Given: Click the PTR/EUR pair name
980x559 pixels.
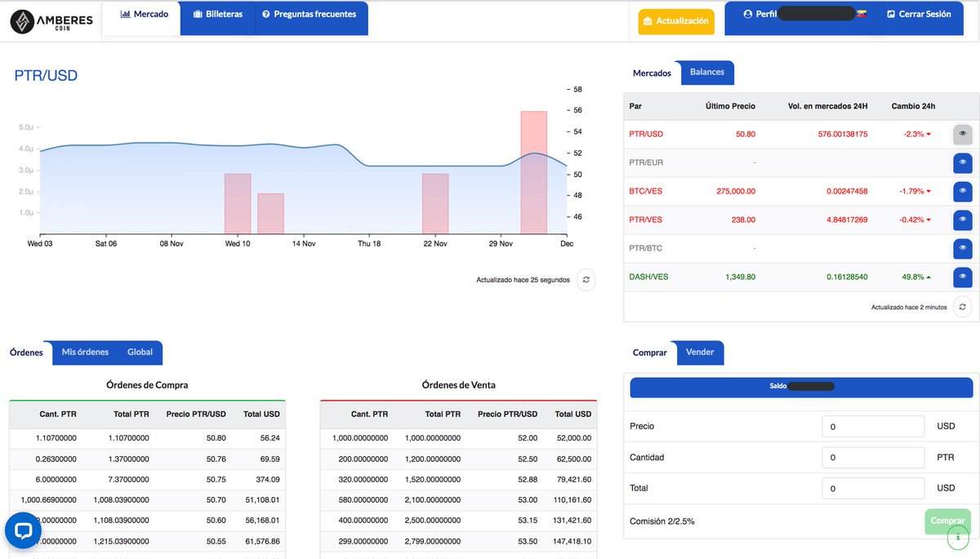Looking at the screenshot, I should pos(646,162).
